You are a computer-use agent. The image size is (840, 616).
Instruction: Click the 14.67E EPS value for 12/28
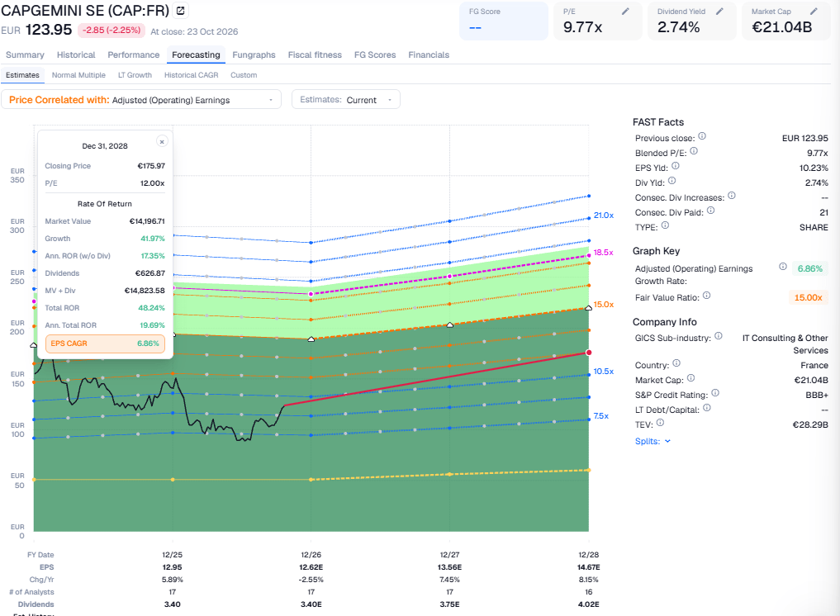[589, 566]
